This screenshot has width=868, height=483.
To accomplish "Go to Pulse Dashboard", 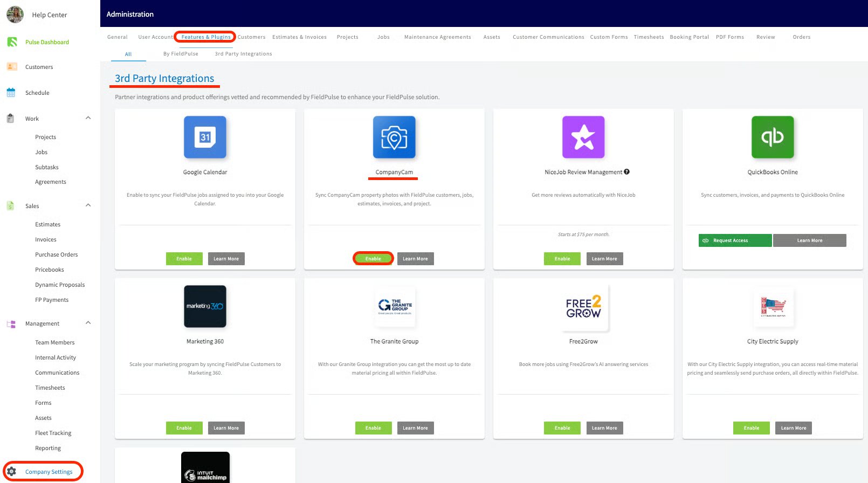I will click(x=47, y=42).
